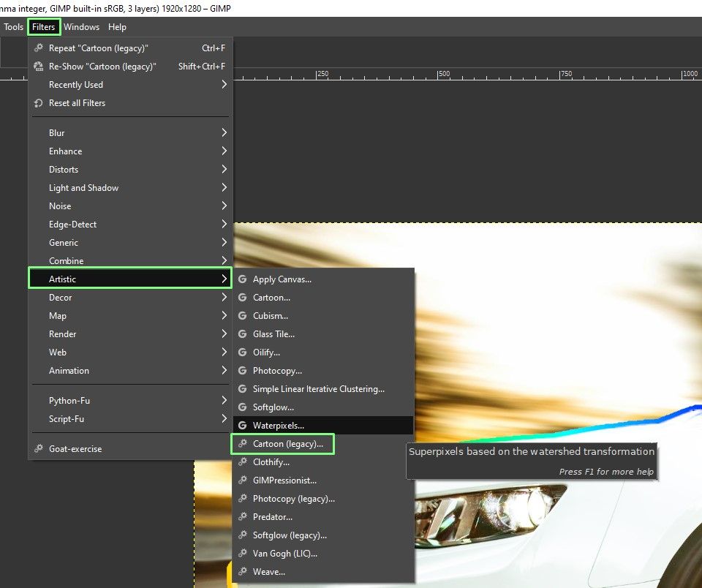702x588 pixels.
Task: Click the GEGL icon beside Softglow
Action: click(242, 407)
